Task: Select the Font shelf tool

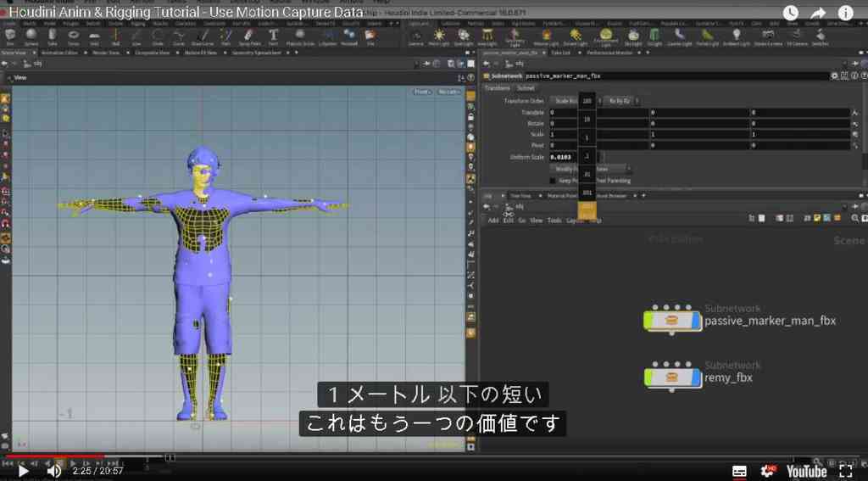Action: pyautogui.click(x=274, y=37)
